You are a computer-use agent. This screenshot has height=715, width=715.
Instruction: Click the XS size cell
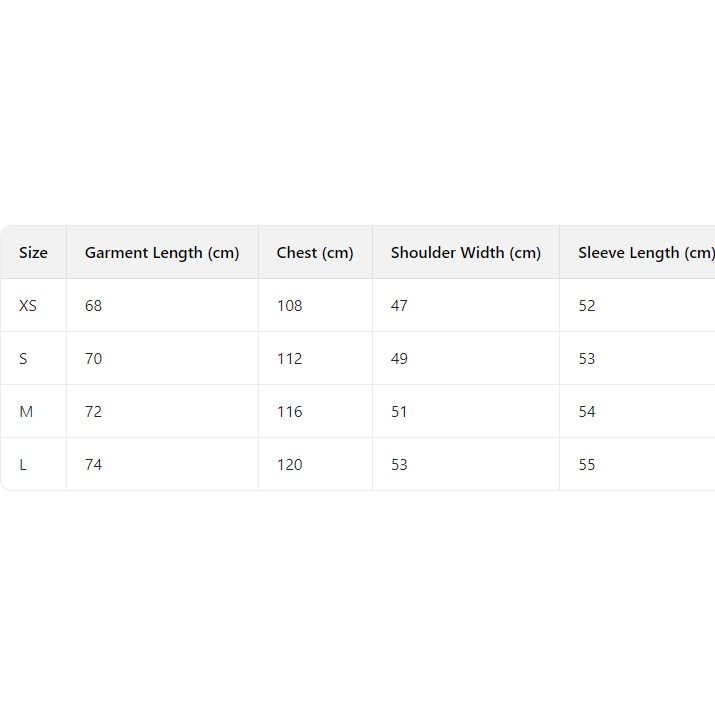click(28, 306)
